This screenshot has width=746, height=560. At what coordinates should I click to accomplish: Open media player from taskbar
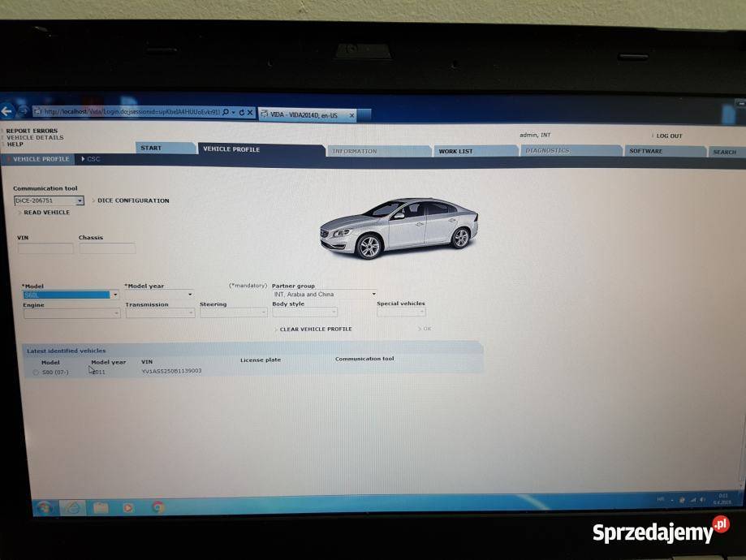pyautogui.click(x=128, y=508)
